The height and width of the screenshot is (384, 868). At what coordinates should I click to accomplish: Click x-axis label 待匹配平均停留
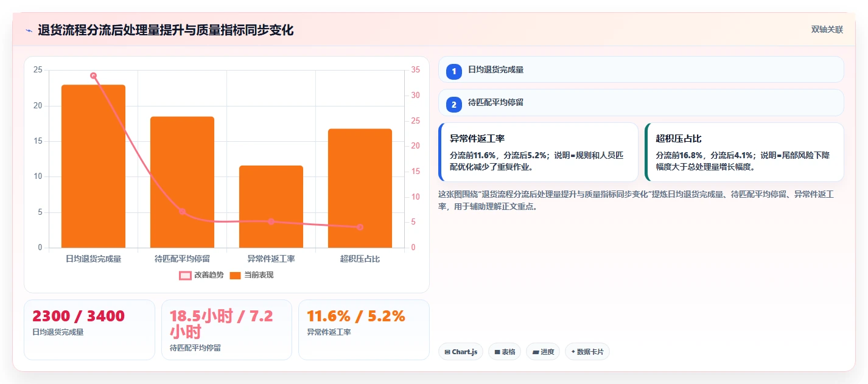coord(182,259)
